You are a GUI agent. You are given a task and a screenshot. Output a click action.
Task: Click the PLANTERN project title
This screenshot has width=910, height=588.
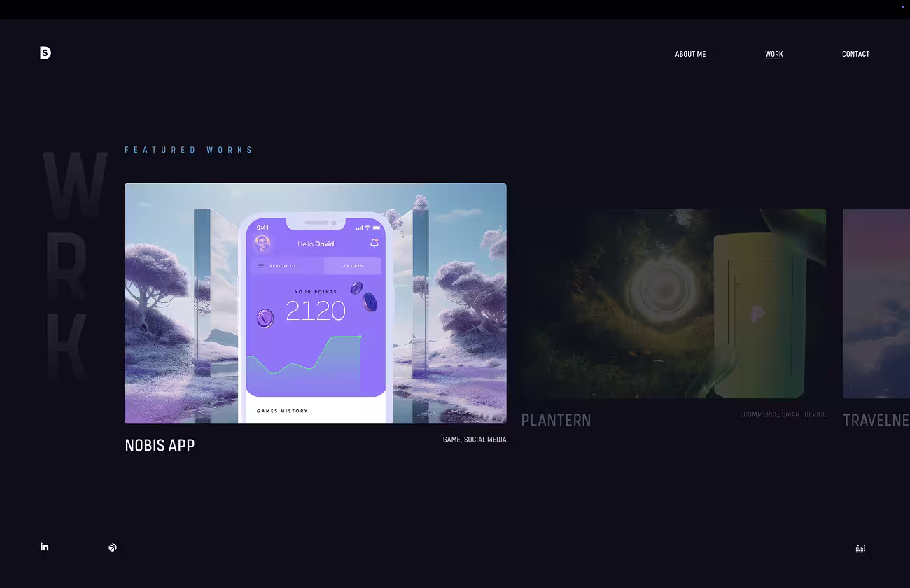point(556,420)
